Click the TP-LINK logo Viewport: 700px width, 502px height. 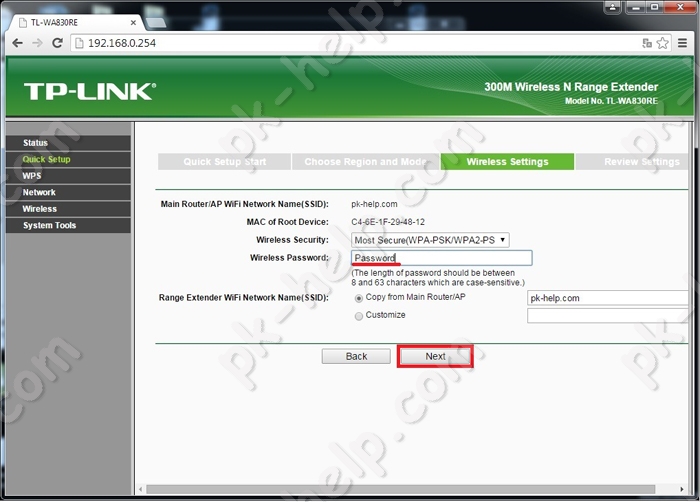pyautogui.click(x=90, y=92)
